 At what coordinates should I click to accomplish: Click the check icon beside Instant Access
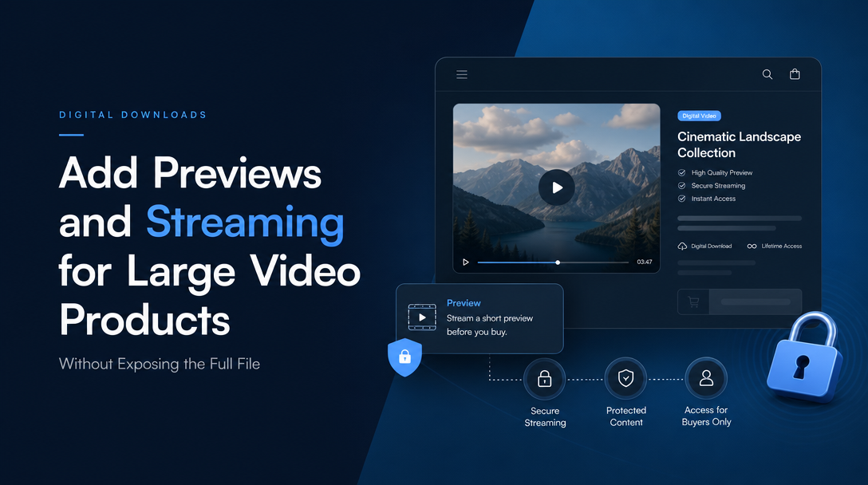pyautogui.click(x=682, y=199)
